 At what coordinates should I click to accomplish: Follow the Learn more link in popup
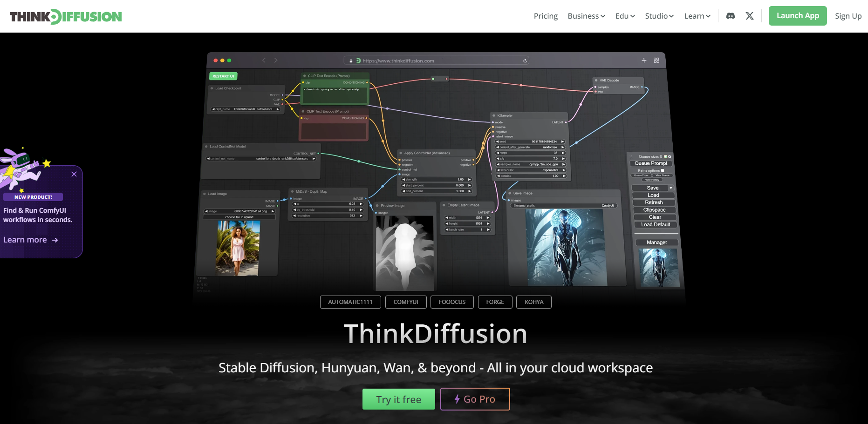tap(31, 240)
